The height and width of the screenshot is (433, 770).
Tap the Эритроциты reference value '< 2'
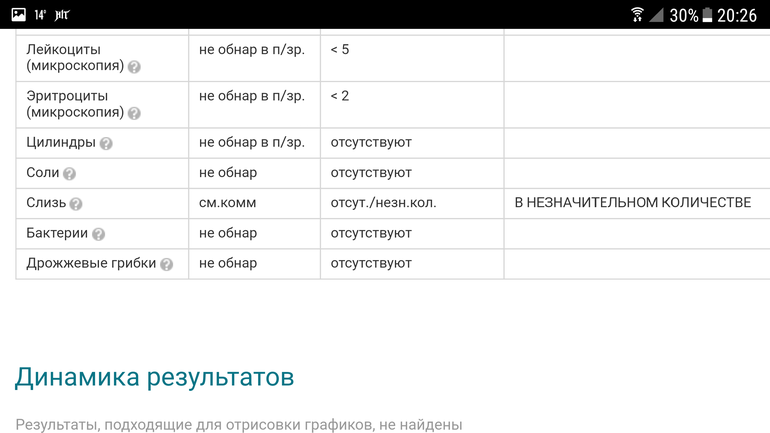click(340, 96)
